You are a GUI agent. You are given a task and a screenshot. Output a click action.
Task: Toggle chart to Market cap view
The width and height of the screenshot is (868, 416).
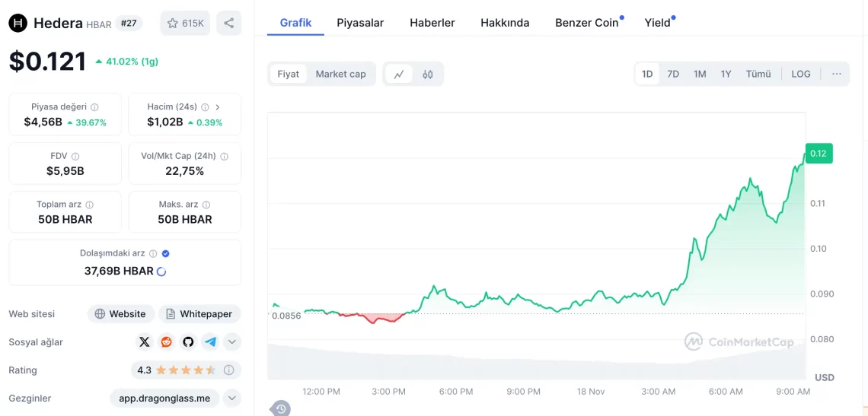340,74
